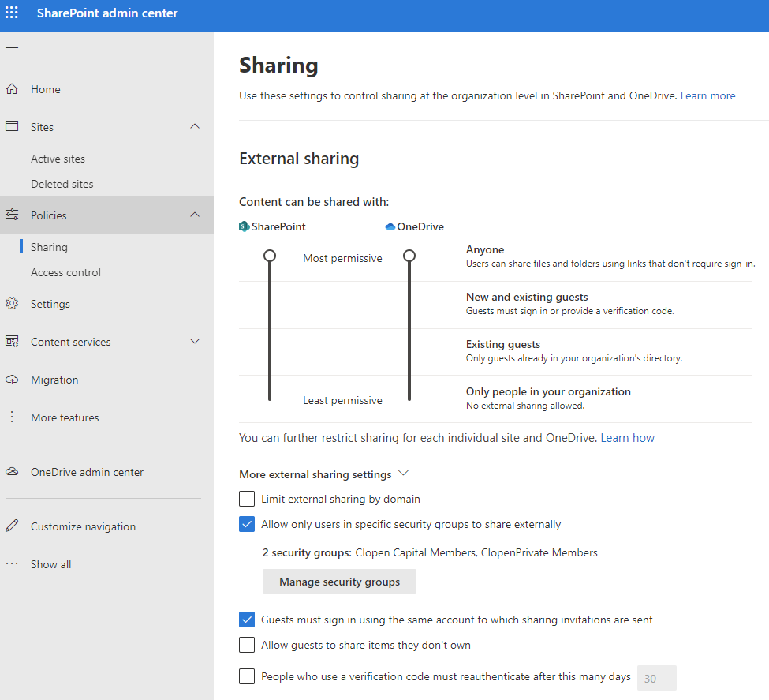Collapse the Policies section chevron
Screen dimensions: 769x700
[x=195, y=215]
